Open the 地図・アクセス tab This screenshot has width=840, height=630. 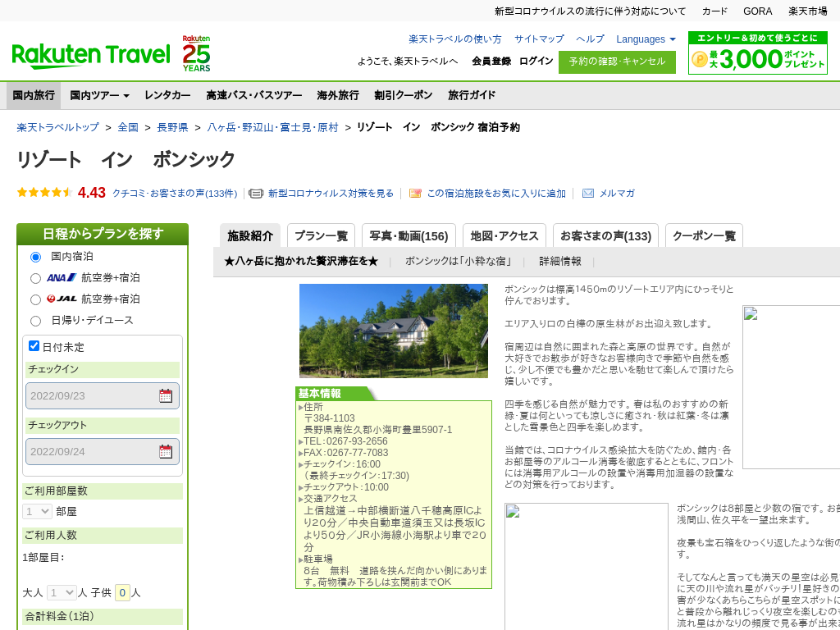point(504,235)
